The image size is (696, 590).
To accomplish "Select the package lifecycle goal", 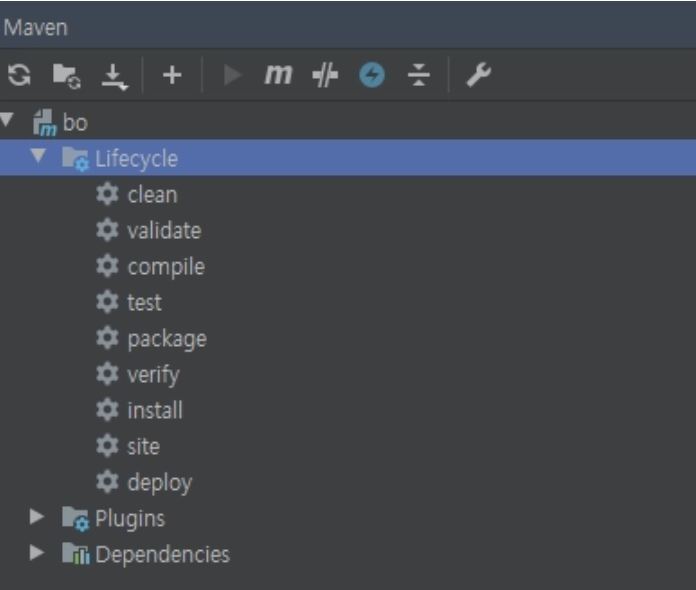I will [x=167, y=340].
